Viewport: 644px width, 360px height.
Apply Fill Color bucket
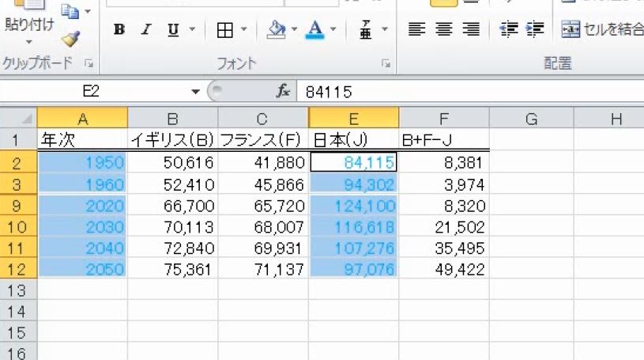pyautogui.click(x=276, y=29)
